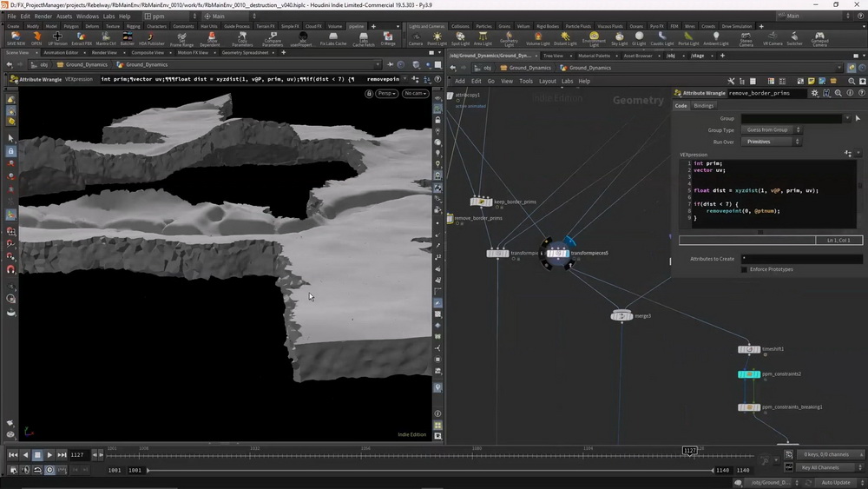The image size is (868, 489).
Task: Select the keep_border_prims node
Action: (x=481, y=202)
